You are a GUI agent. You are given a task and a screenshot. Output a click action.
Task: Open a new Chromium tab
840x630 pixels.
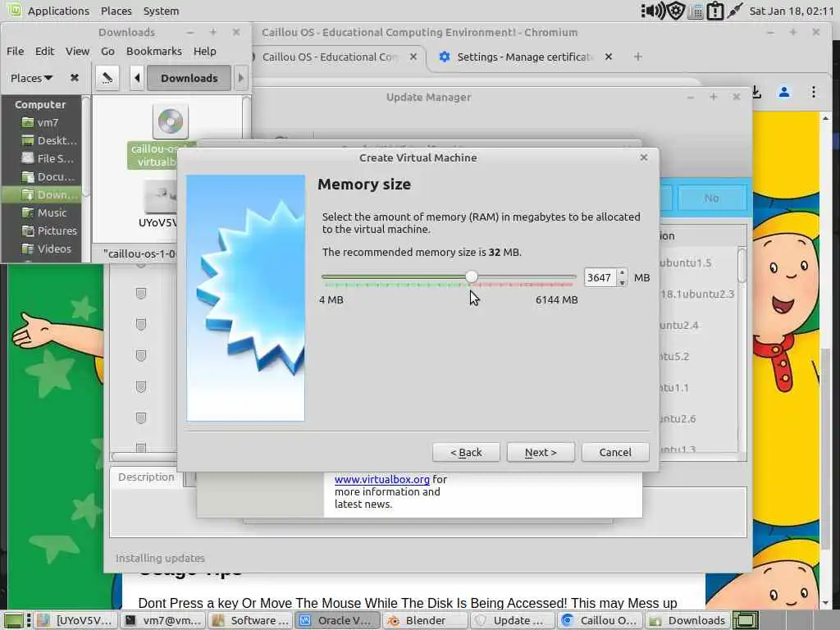tap(637, 57)
